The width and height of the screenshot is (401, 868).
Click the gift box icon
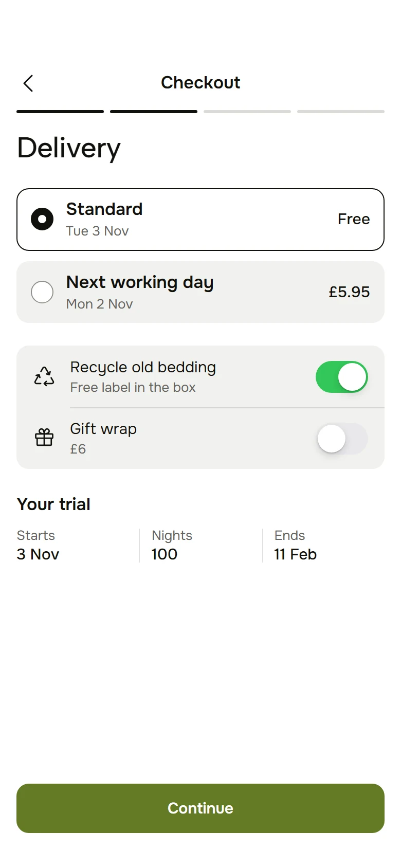click(x=44, y=438)
